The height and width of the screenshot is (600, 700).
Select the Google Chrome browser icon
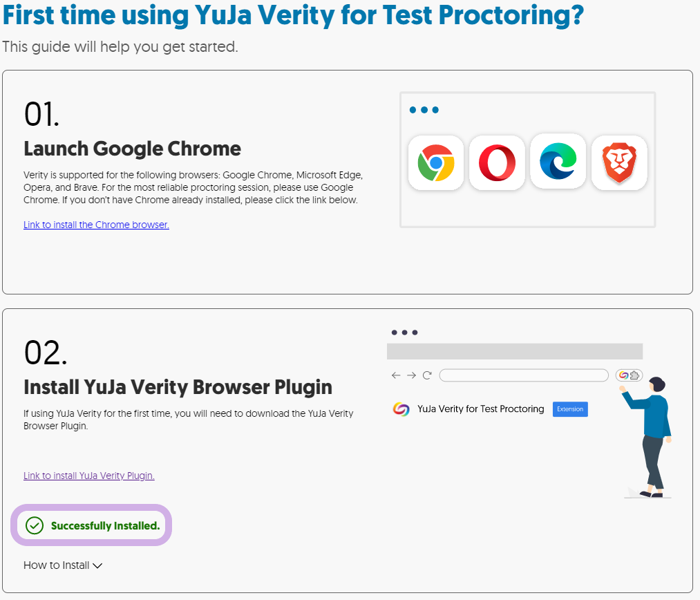[x=436, y=161]
